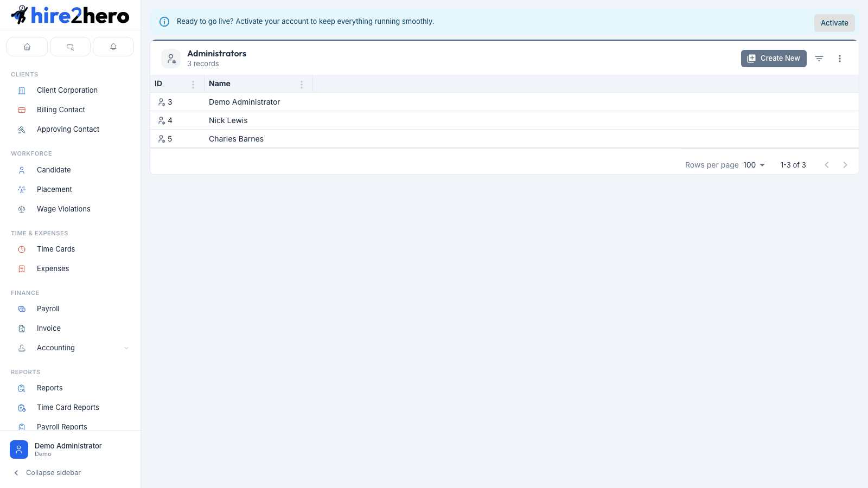
Task: Click the Payroll money icon
Action: pyautogui.click(x=22, y=309)
